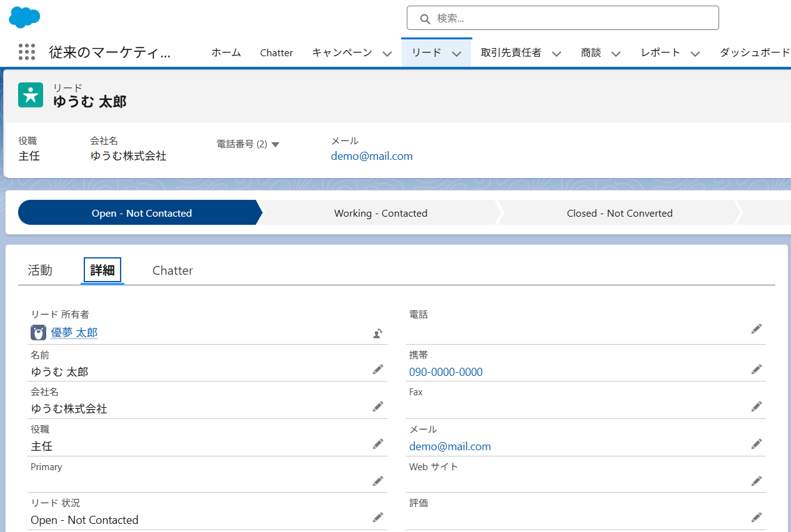Click the change lead owner icon
The width and height of the screenshot is (791, 532).
pyautogui.click(x=377, y=333)
